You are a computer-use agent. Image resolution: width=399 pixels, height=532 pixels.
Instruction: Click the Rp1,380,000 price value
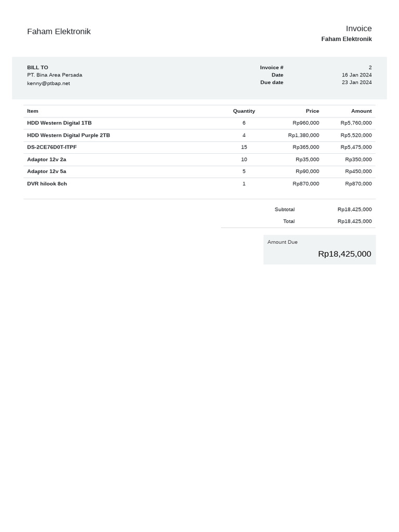click(x=303, y=135)
